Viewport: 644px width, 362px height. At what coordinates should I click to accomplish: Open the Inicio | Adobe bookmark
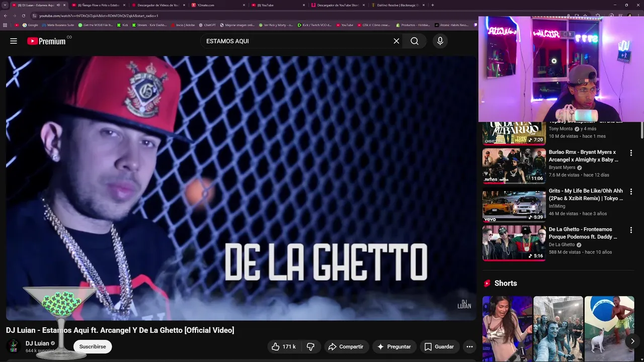click(183, 25)
